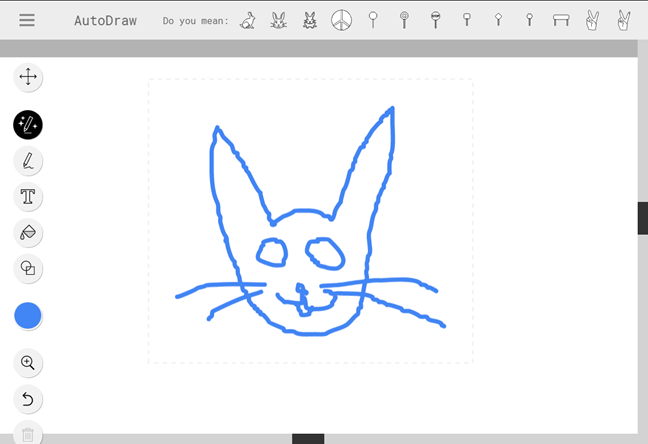Select the Move tool
Screen dimensions: 648x444
(28, 77)
